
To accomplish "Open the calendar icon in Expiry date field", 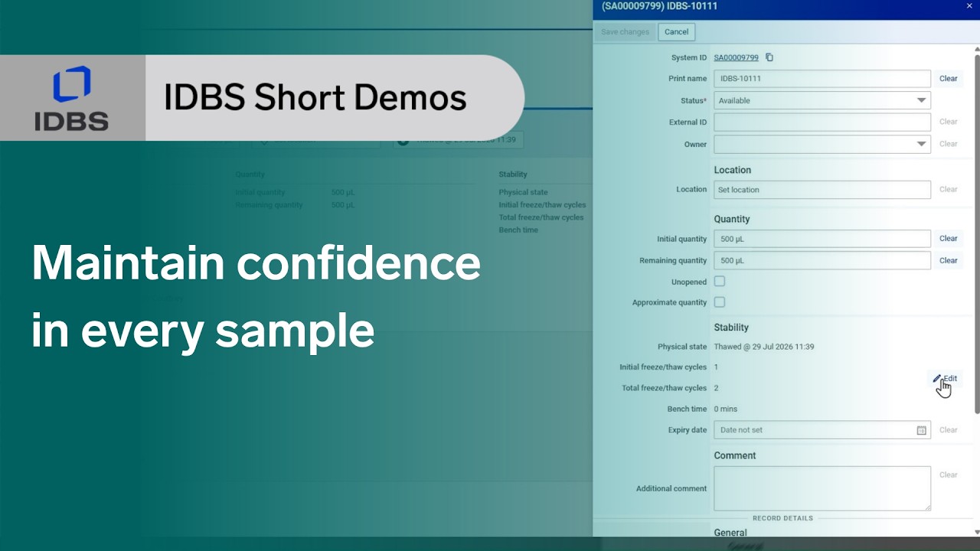I will [921, 430].
